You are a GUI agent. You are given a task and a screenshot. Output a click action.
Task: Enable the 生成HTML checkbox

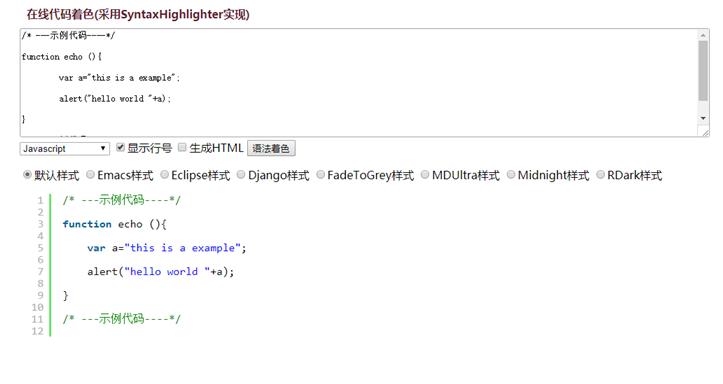pos(182,148)
